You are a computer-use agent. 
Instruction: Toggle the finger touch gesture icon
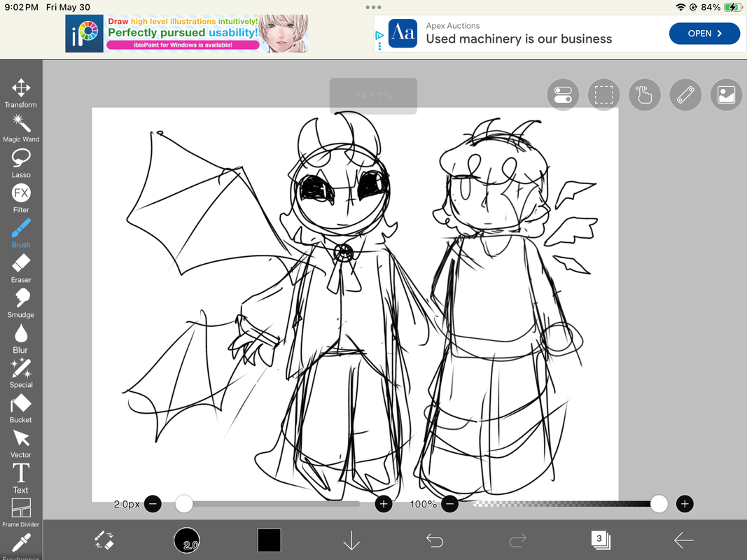point(645,94)
